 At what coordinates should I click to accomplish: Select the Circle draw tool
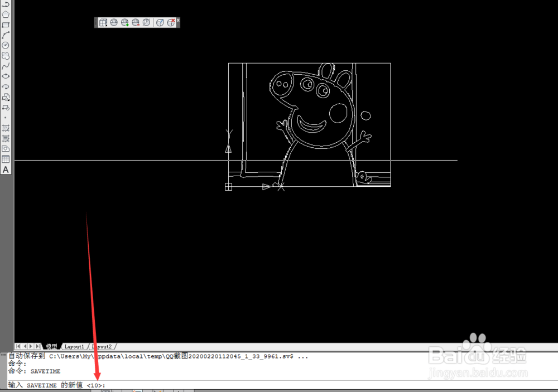(x=6, y=45)
